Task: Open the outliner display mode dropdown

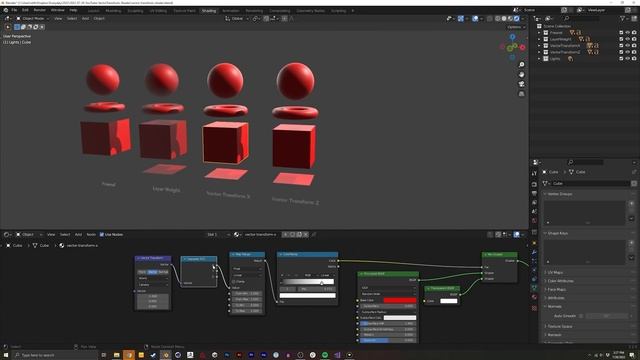Action: pos(549,18)
